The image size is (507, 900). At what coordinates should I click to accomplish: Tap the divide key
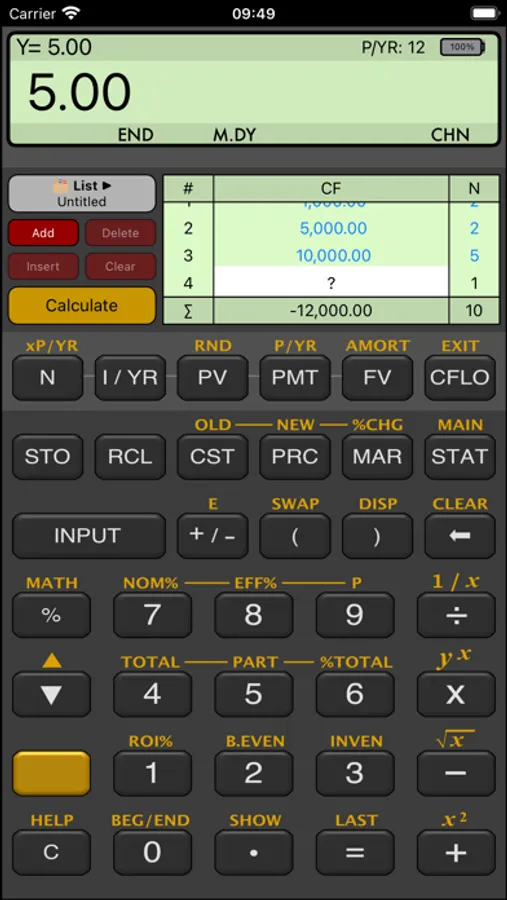(456, 615)
